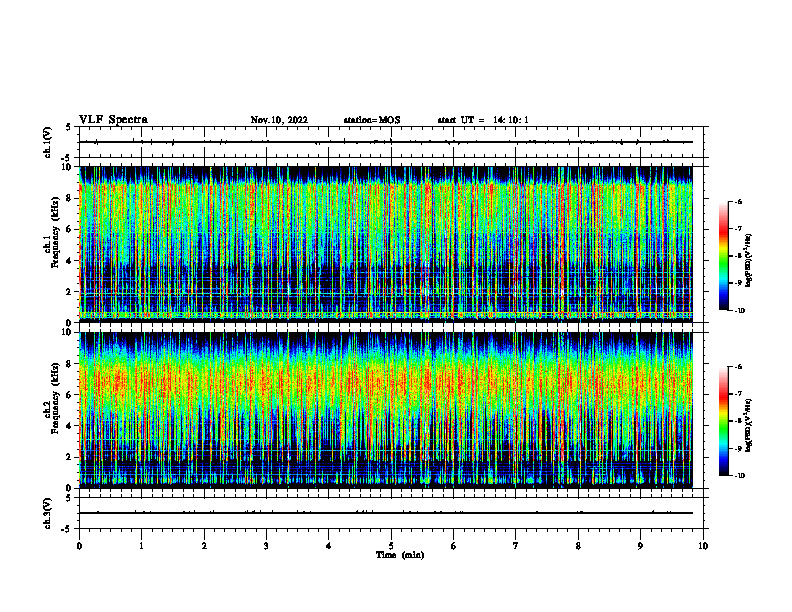Click the time axis tick label '7'
The height and width of the screenshot is (612, 792).
(x=516, y=546)
